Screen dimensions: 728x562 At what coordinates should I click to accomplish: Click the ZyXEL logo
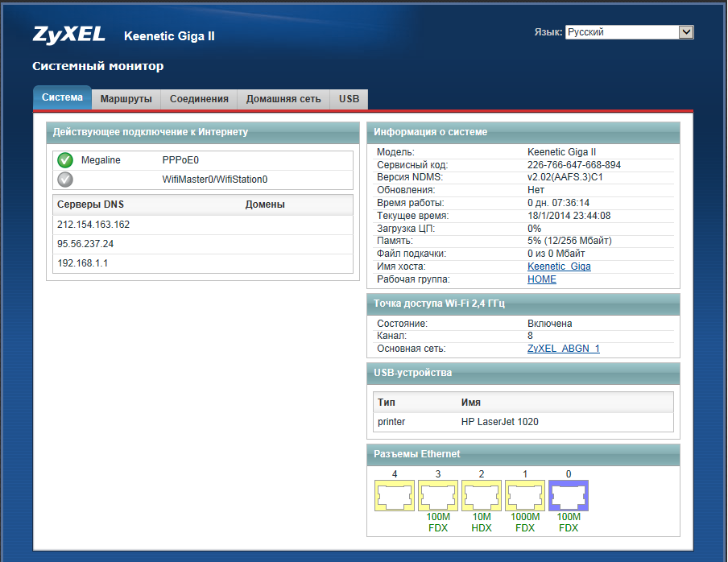coord(68,35)
